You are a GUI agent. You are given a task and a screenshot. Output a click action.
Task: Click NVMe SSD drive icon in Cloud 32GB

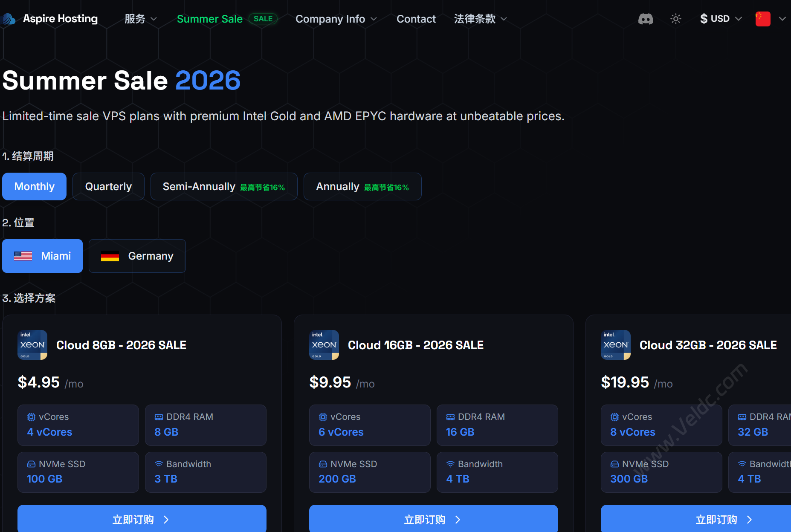coord(614,464)
